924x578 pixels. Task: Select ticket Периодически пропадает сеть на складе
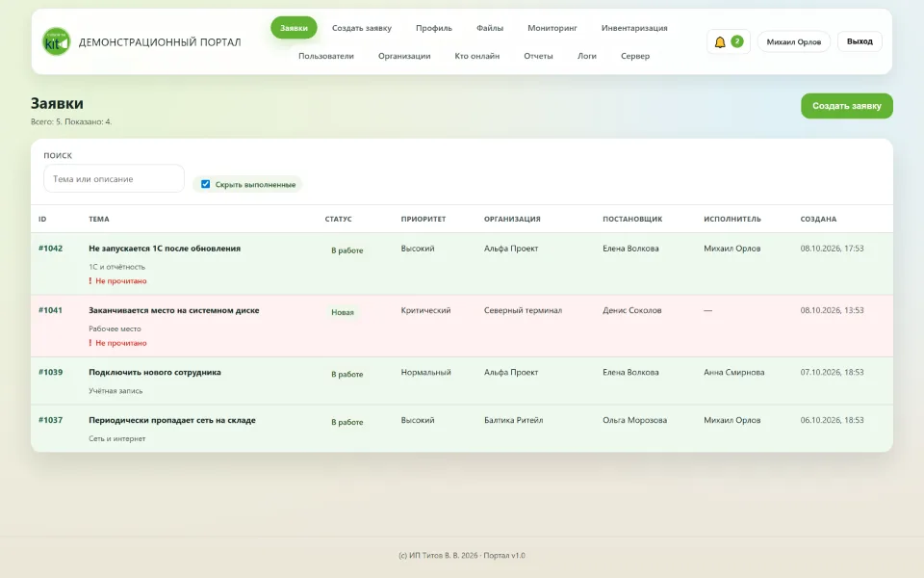tap(172, 420)
